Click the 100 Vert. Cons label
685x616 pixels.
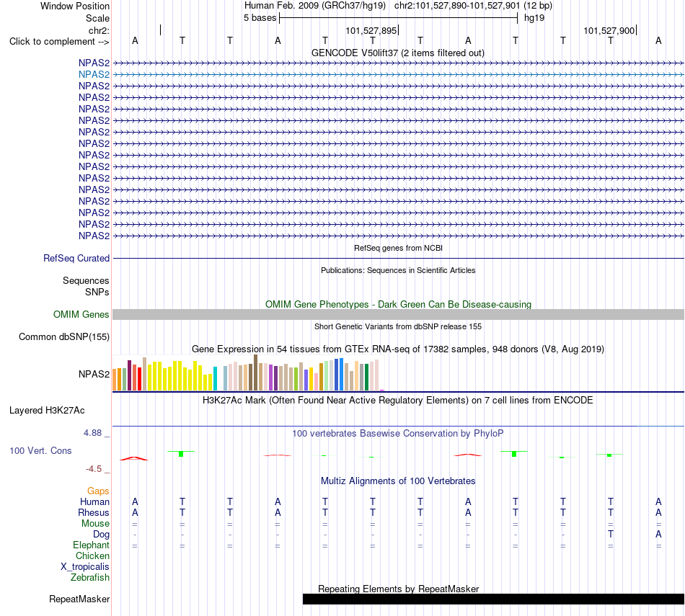pyautogui.click(x=40, y=450)
